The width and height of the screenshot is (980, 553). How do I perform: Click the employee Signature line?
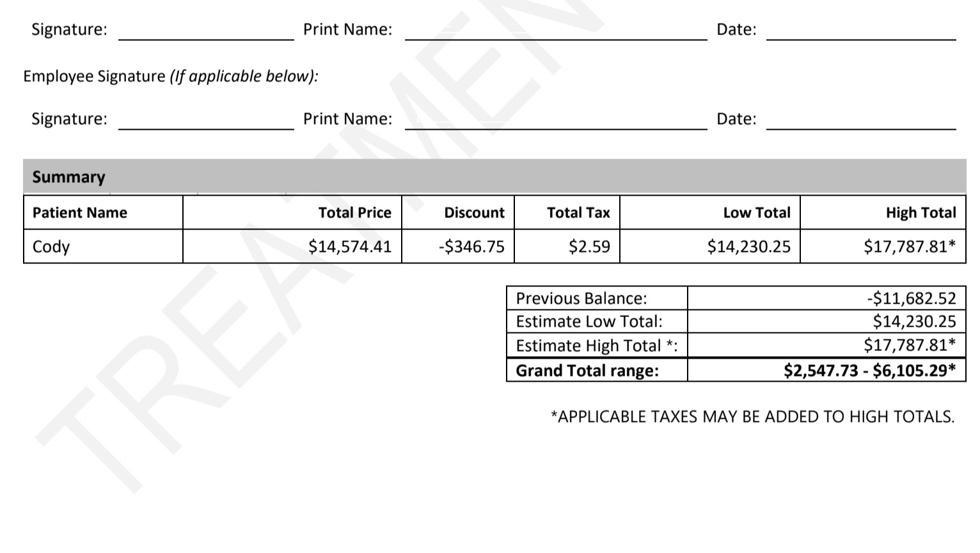point(206,120)
